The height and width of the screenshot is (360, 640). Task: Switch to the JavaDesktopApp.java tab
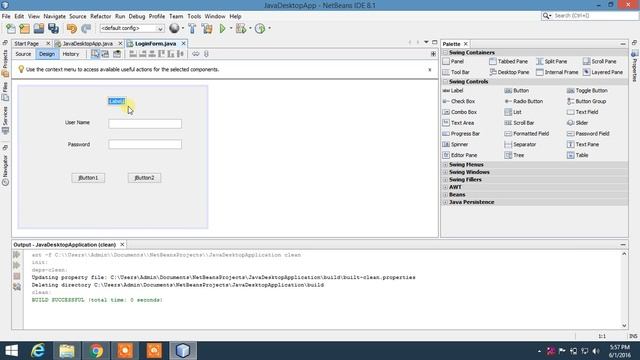click(x=87, y=43)
